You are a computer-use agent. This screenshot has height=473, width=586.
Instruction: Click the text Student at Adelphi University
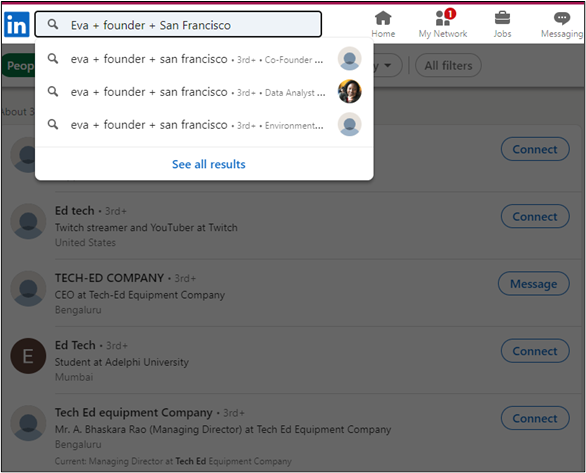(x=122, y=362)
